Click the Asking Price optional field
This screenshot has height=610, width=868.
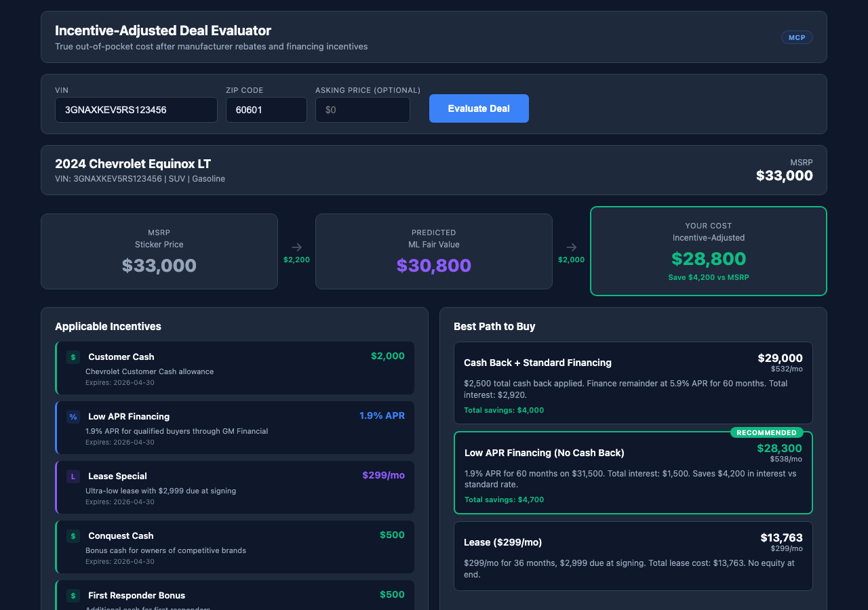point(362,109)
